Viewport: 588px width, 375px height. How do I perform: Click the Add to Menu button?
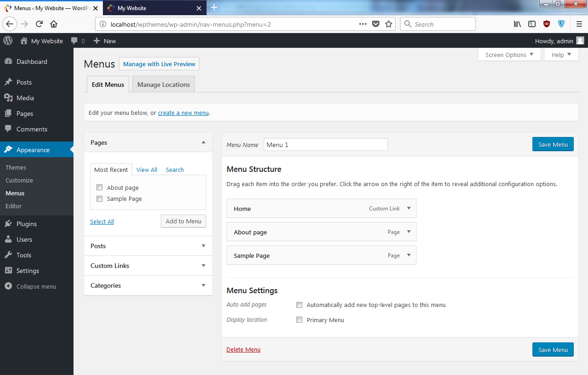(x=183, y=221)
